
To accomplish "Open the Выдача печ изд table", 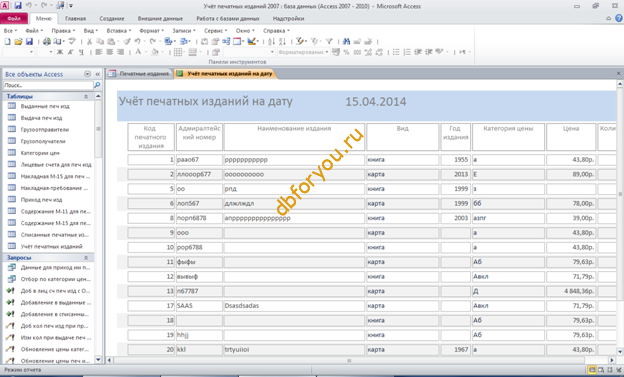I will (x=41, y=118).
